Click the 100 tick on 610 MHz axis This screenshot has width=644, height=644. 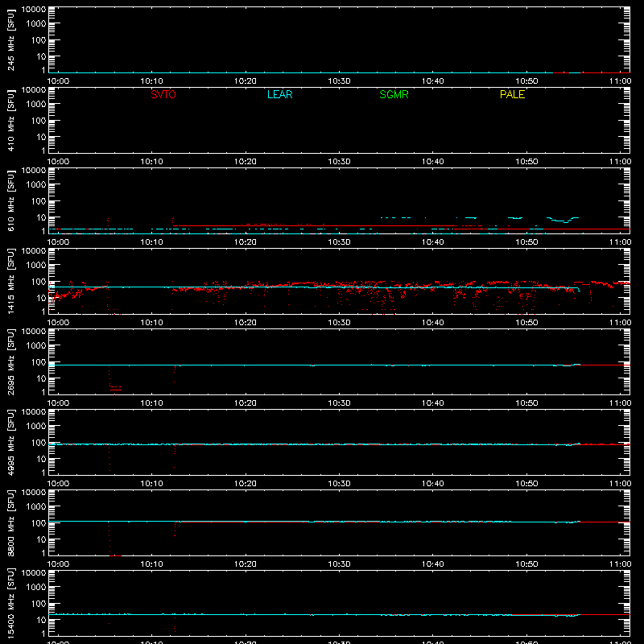pyautogui.click(x=39, y=200)
